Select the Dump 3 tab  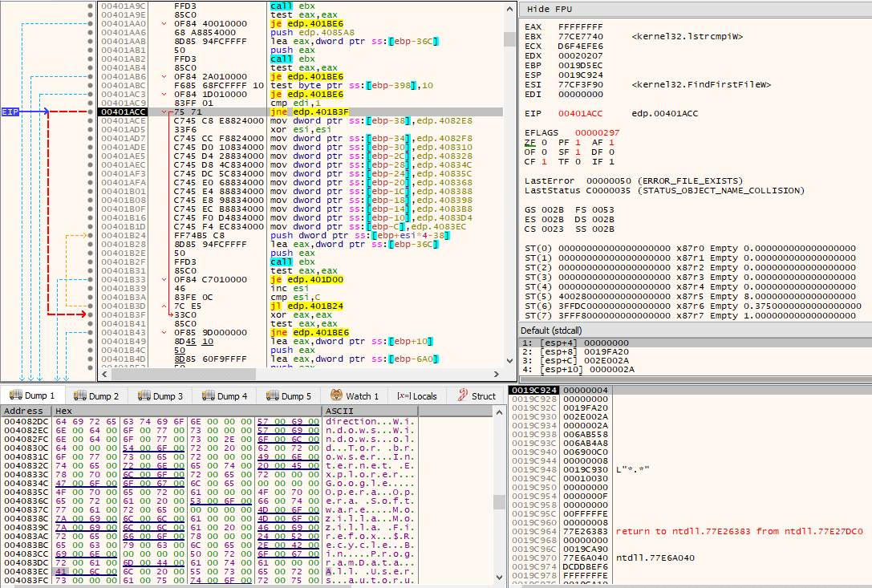coord(160,396)
